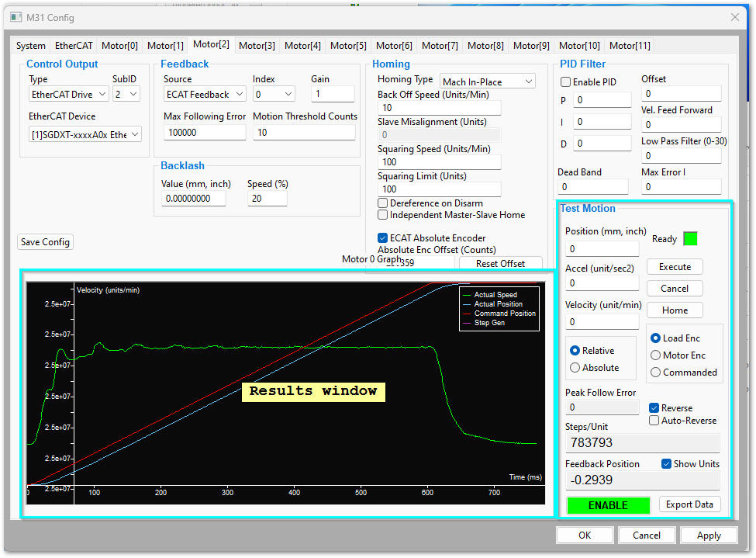Uncheck ECAT Absolute Encoder

tap(383, 238)
